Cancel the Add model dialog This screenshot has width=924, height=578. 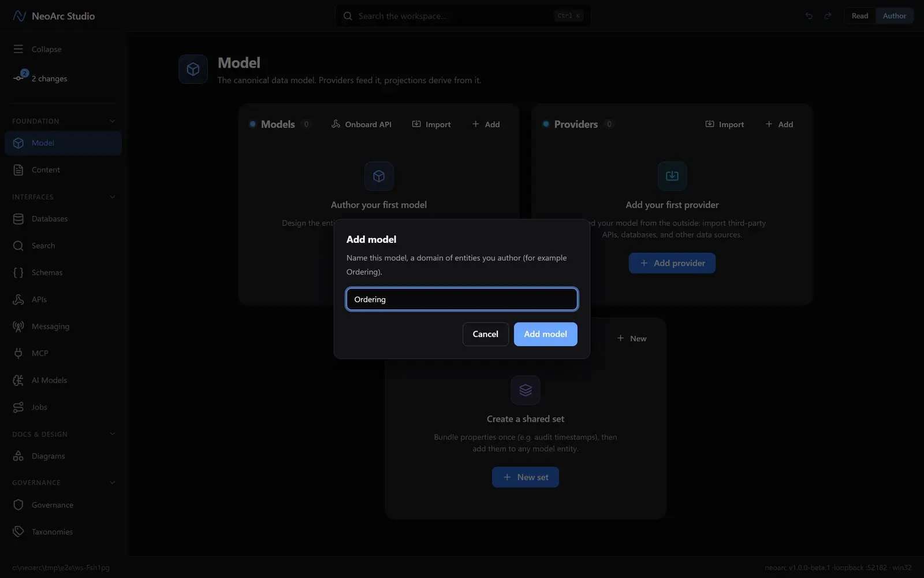(x=486, y=334)
